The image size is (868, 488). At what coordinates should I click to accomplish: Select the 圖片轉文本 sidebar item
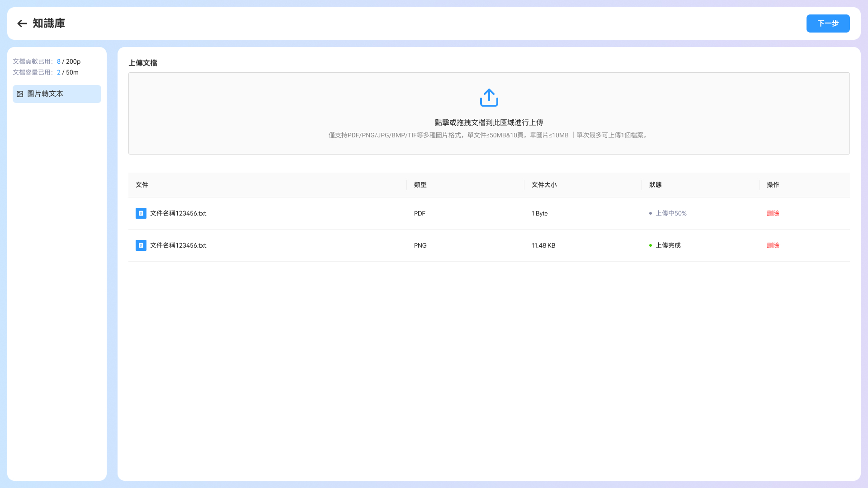point(57,94)
